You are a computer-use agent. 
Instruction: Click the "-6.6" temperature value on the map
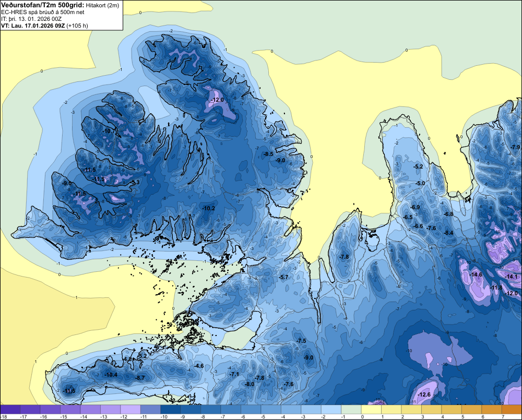[x=418, y=226]
